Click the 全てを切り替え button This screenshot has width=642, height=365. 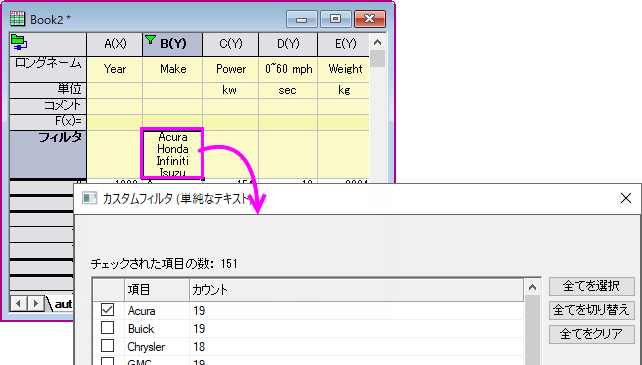tap(592, 310)
